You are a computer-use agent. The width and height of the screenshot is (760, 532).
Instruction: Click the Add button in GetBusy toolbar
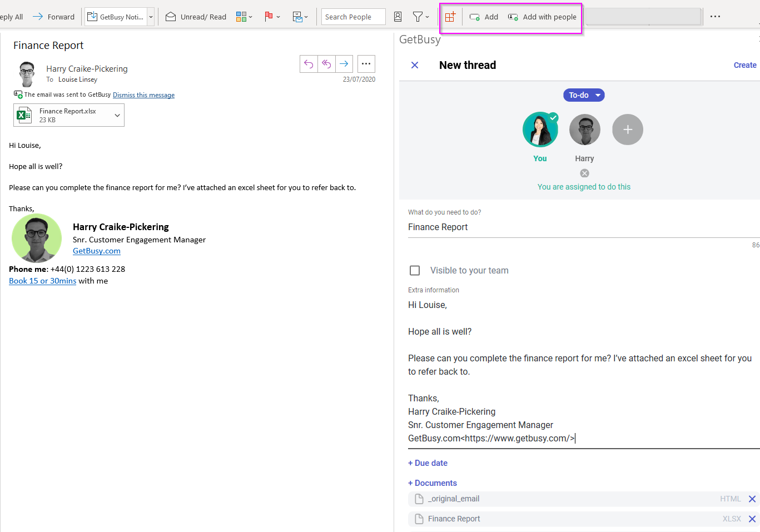(x=484, y=17)
